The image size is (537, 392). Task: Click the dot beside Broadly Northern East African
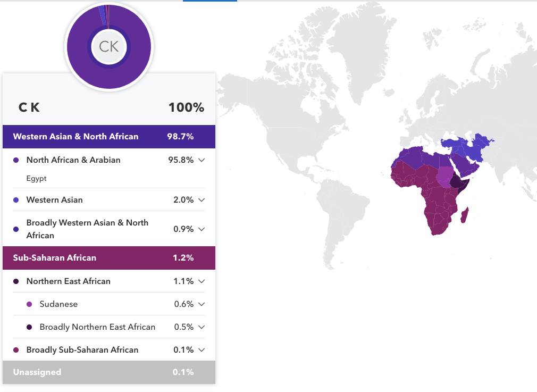(x=30, y=327)
